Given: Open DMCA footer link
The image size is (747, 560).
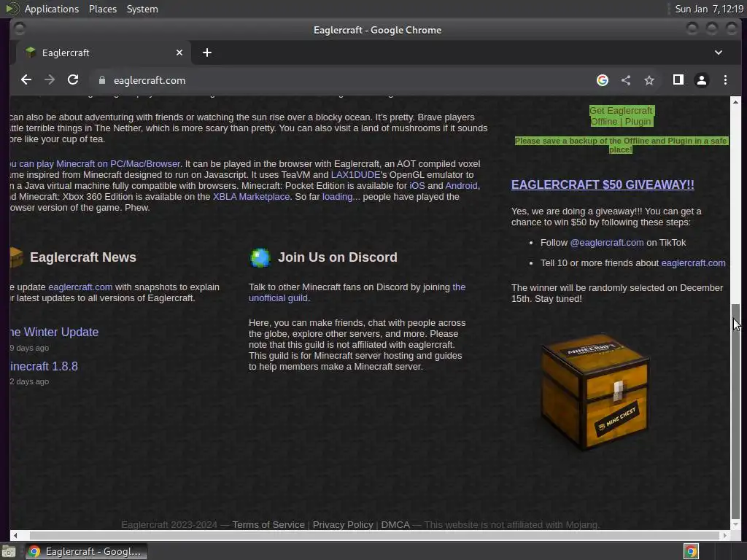Looking at the screenshot, I should tap(395, 525).
